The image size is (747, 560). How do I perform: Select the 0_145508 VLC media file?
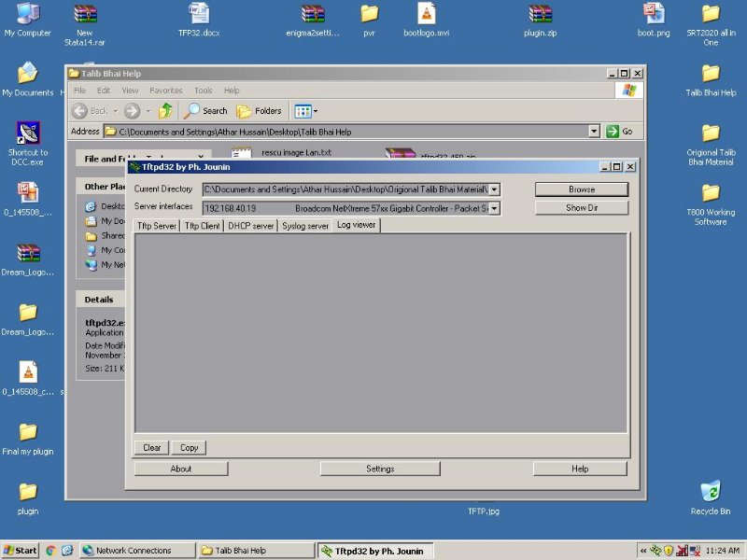click(x=28, y=379)
